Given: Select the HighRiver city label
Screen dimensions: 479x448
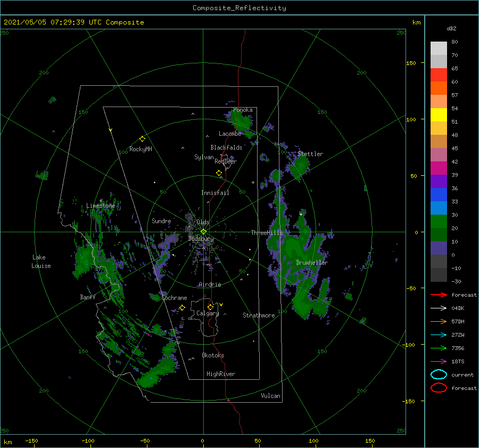Looking at the screenshot, I should click(x=221, y=374).
